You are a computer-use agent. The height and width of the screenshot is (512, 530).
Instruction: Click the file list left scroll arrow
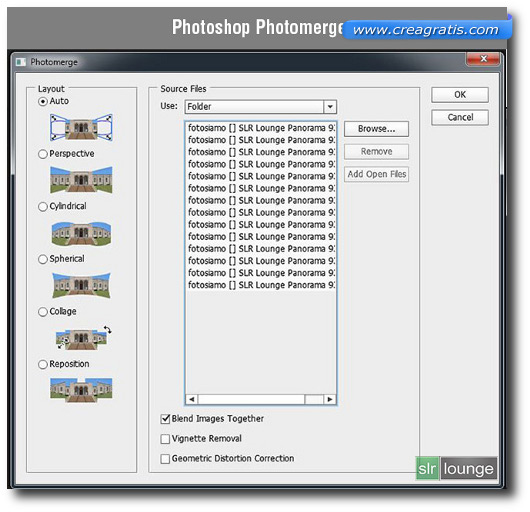tap(192, 399)
